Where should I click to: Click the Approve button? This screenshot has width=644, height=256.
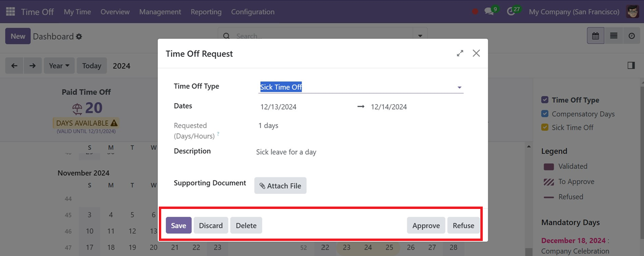coord(426,225)
